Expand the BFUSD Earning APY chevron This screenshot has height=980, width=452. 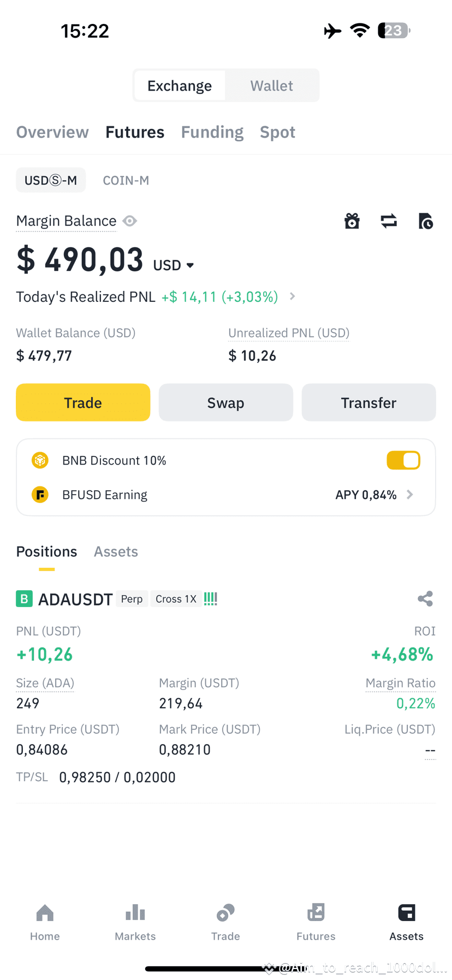coord(410,495)
